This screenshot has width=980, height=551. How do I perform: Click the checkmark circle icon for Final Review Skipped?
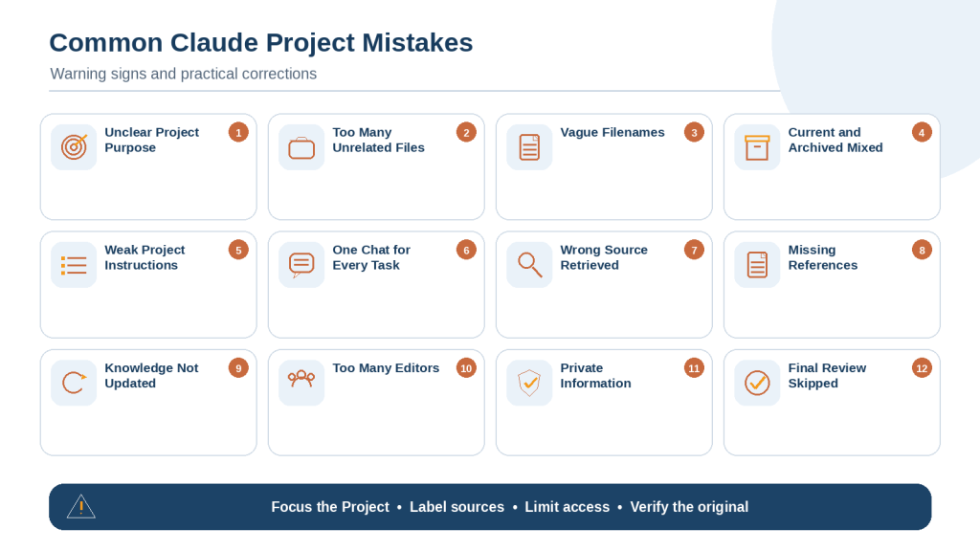click(757, 383)
